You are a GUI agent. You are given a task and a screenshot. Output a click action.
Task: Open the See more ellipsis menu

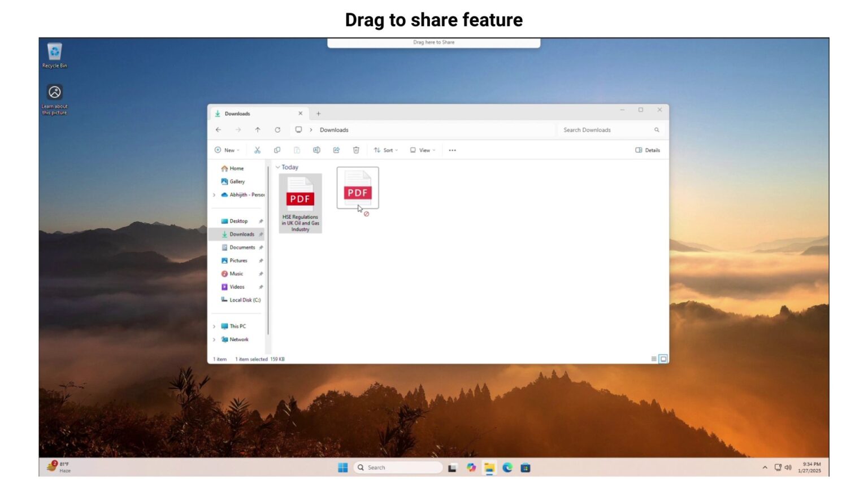tap(452, 150)
